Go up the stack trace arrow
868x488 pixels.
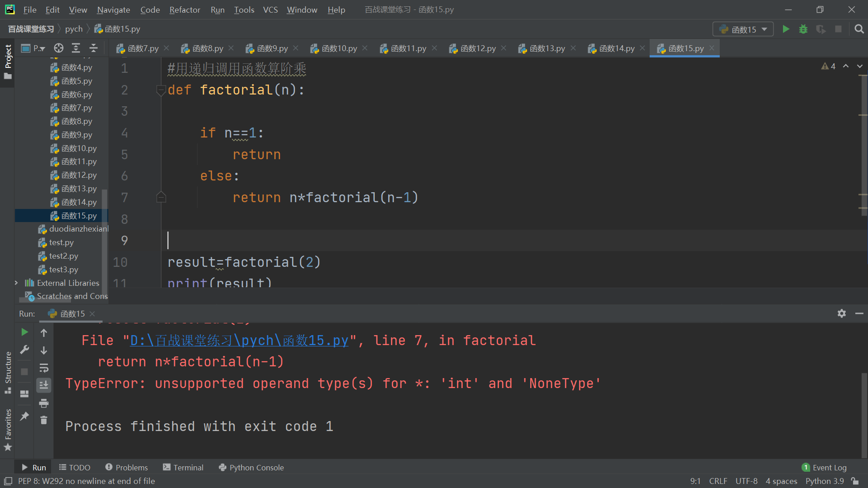pos(44,333)
